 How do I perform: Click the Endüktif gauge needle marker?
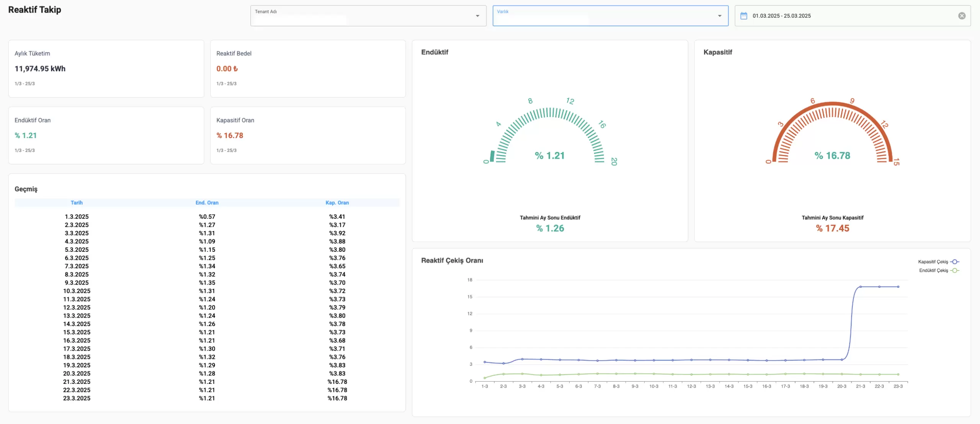point(492,156)
